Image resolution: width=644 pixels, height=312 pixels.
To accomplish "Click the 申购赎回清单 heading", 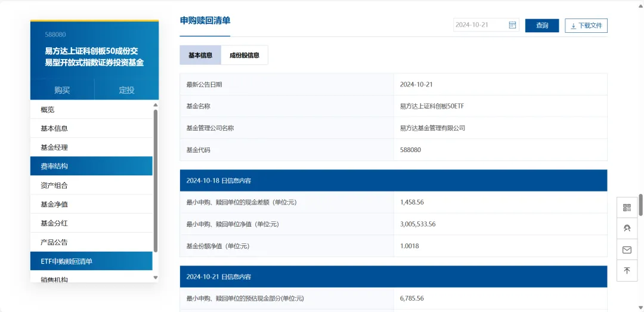I will coord(205,20).
